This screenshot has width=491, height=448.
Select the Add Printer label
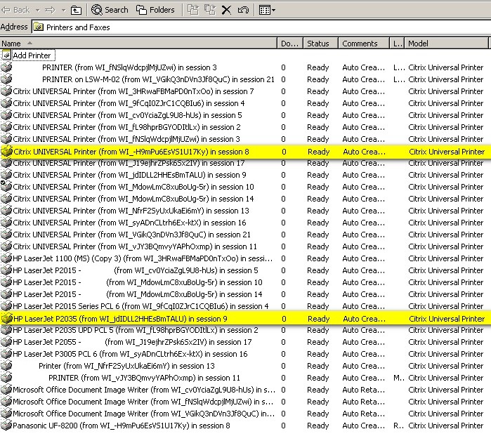click(x=32, y=55)
